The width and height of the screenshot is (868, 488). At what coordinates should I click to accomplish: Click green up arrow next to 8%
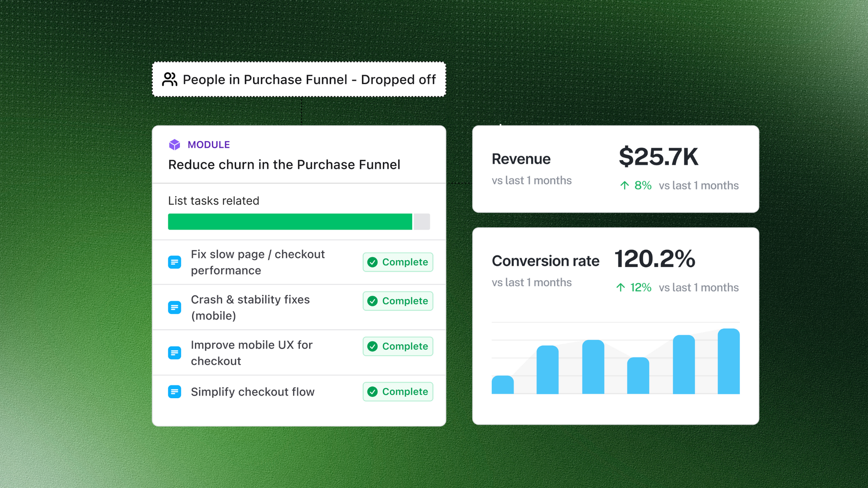625,186
